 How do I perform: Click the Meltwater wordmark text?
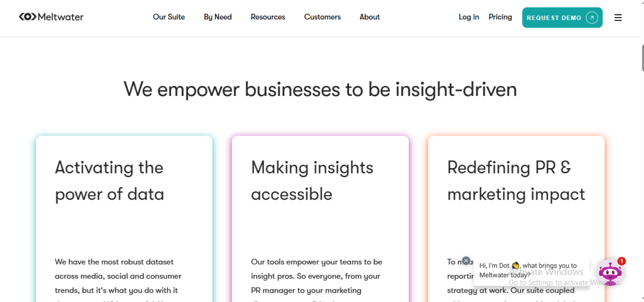click(61, 17)
